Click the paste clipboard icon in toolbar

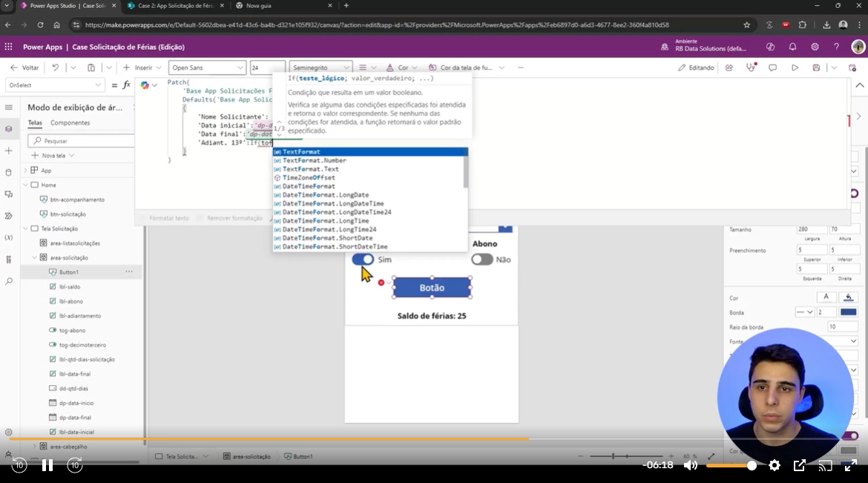(x=91, y=68)
